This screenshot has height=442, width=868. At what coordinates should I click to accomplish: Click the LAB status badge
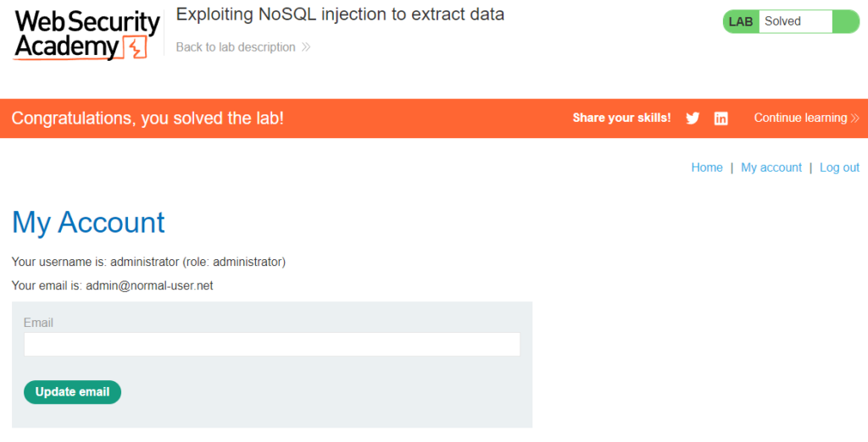(741, 21)
